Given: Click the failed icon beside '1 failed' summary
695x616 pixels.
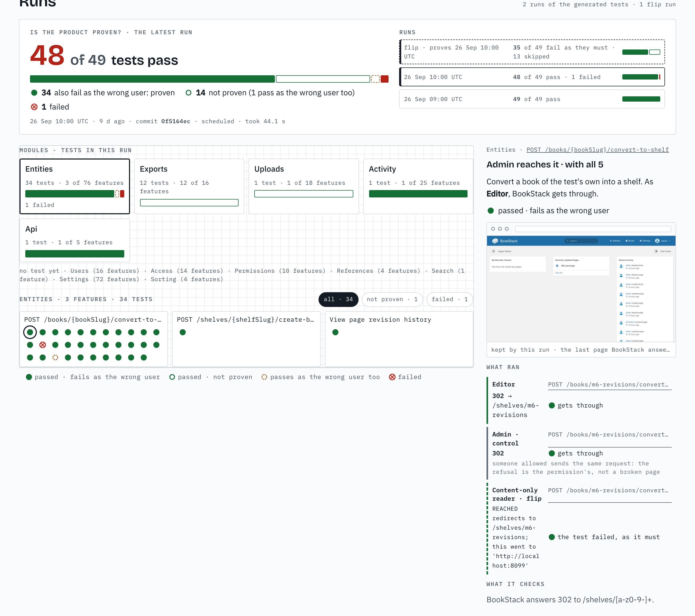Looking at the screenshot, I should (x=34, y=107).
